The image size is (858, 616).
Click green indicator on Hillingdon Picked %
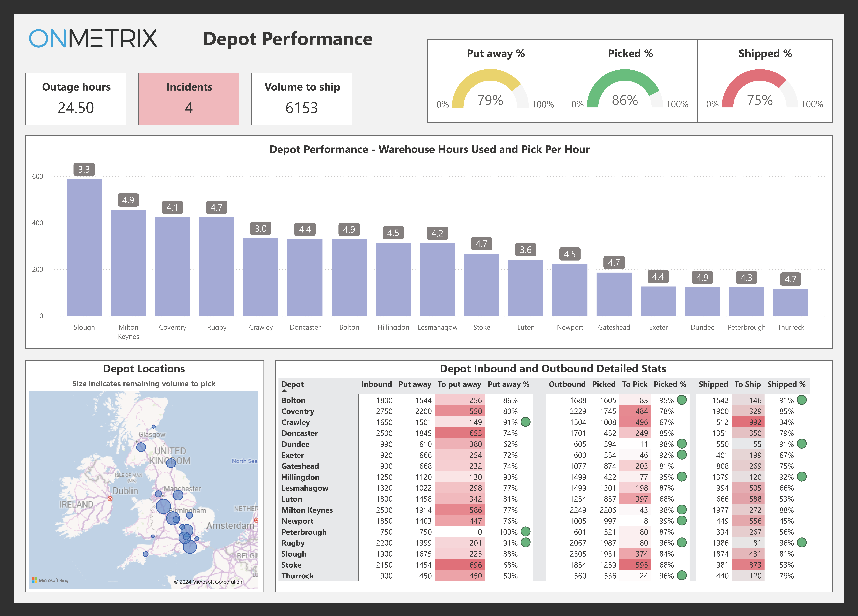pos(682,477)
